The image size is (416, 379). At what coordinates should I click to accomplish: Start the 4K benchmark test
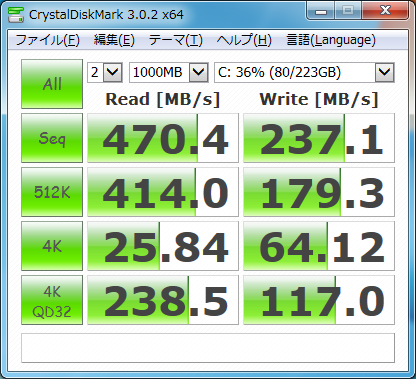(x=52, y=246)
